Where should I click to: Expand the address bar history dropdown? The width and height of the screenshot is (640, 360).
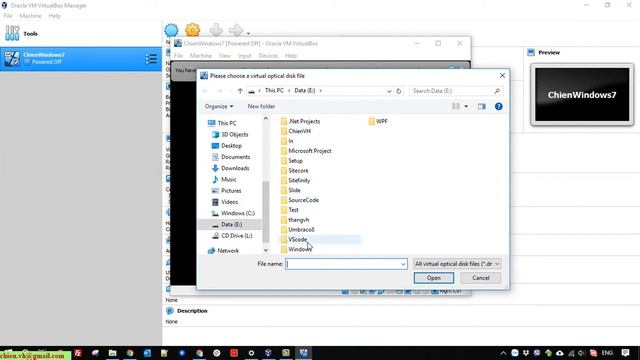pyautogui.click(x=389, y=91)
